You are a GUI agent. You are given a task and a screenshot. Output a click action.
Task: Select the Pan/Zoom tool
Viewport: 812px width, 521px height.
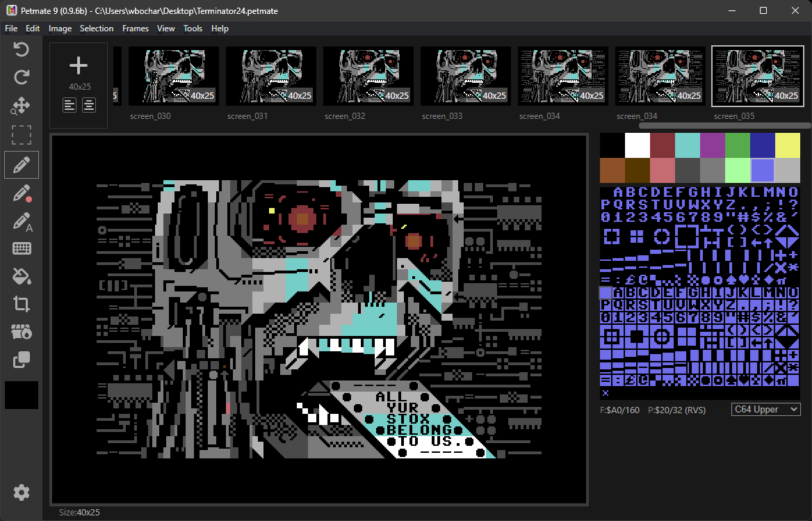pyautogui.click(x=22, y=106)
